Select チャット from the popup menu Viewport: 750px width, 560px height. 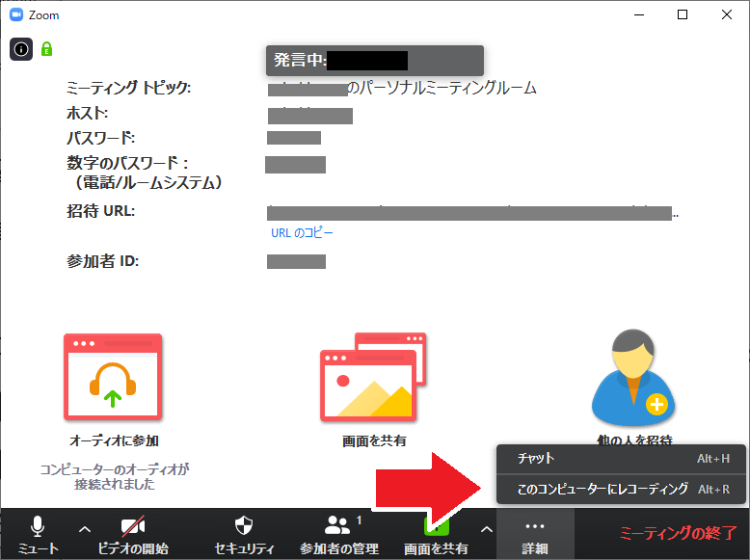621,459
